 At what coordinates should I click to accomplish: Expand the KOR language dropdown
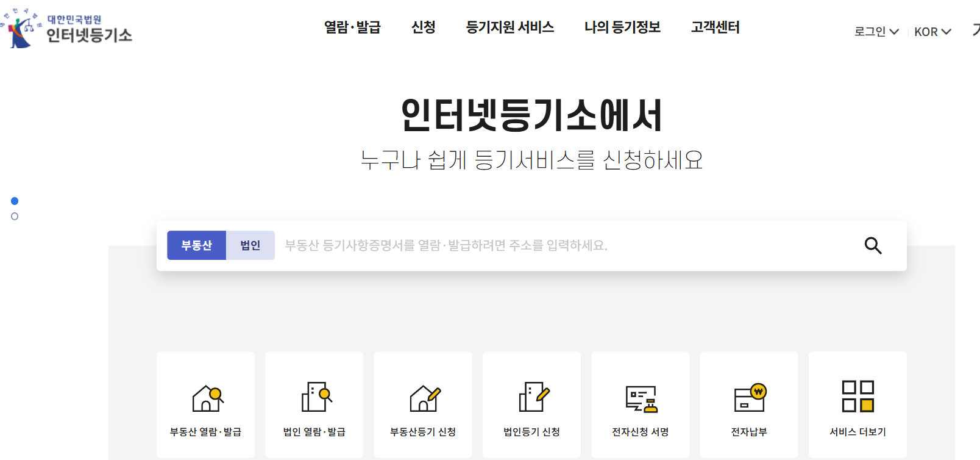[x=932, y=32]
